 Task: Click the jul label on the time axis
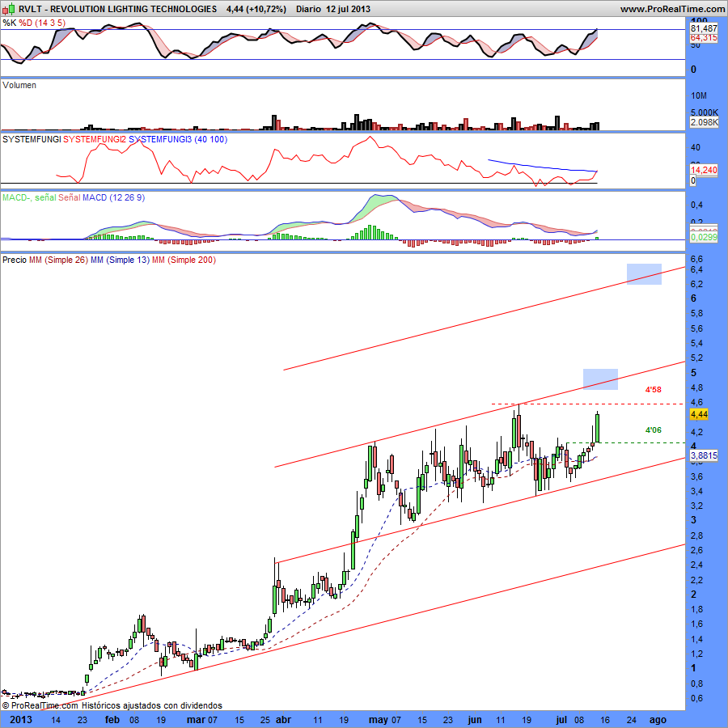(561, 720)
